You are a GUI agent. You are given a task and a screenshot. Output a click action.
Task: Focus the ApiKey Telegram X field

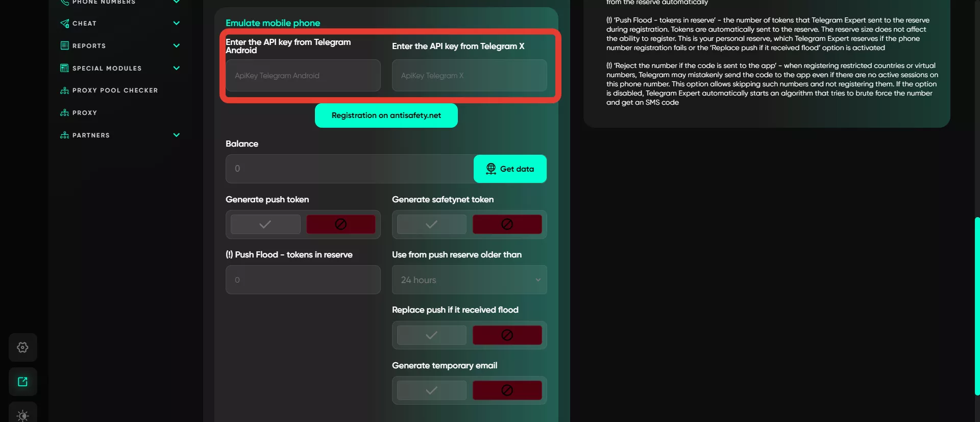[470, 76]
